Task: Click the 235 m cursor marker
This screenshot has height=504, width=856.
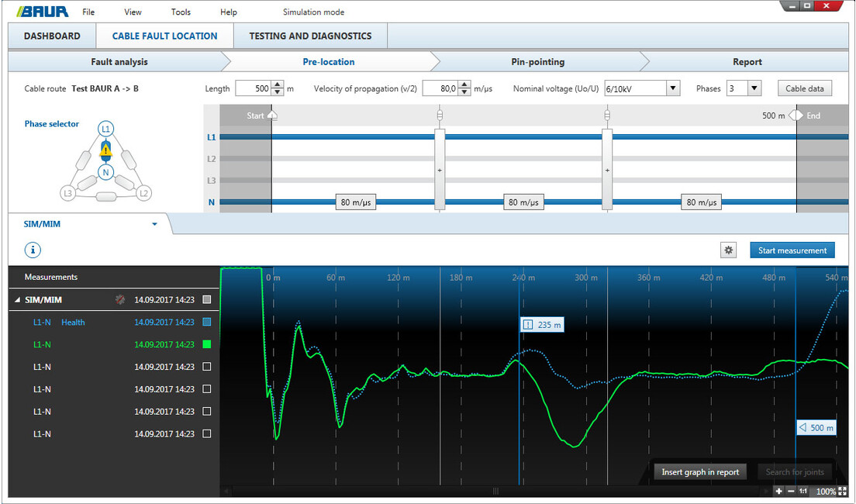Action: (x=542, y=325)
